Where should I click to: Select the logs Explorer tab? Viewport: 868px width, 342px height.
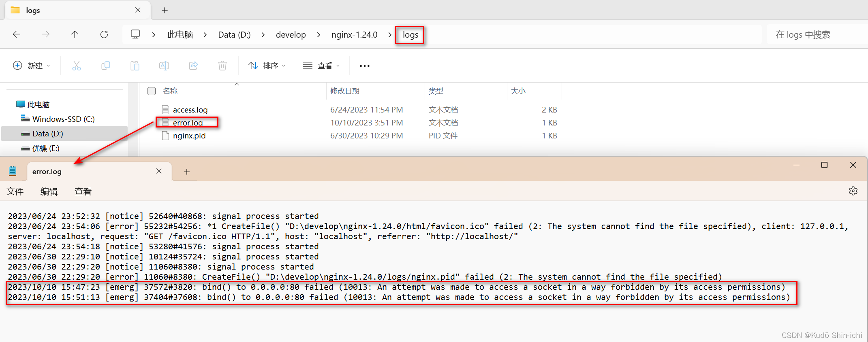click(x=77, y=10)
